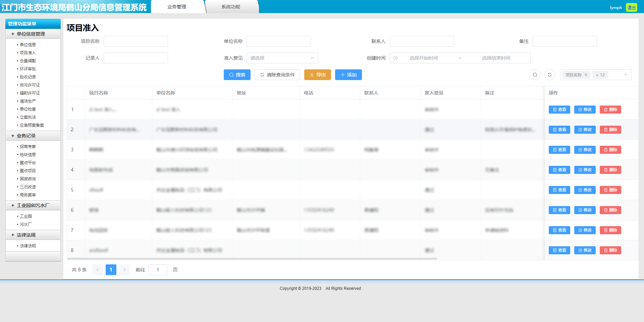Click the 选择开始时间 date field

[424, 58]
